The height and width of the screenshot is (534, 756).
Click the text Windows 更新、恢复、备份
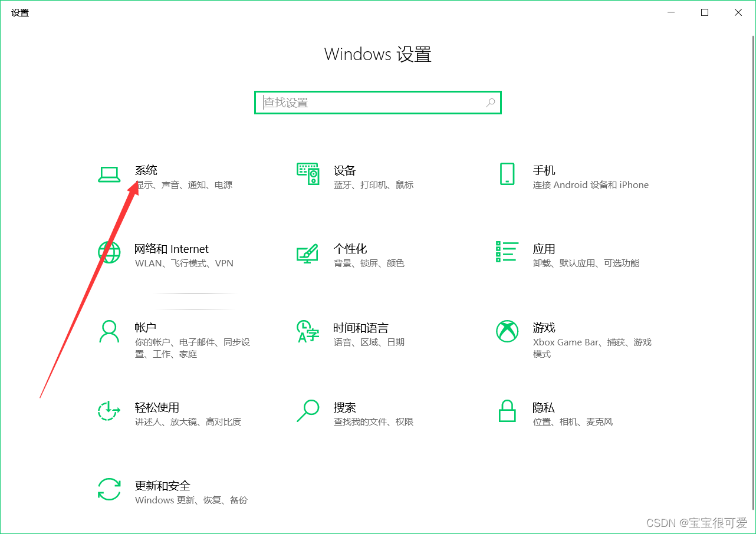click(191, 500)
